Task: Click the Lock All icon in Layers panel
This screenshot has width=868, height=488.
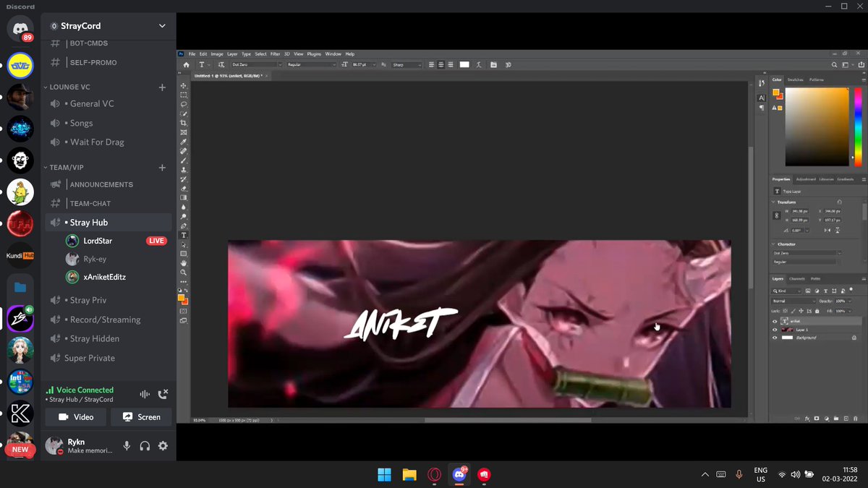Action: click(x=817, y=311)
